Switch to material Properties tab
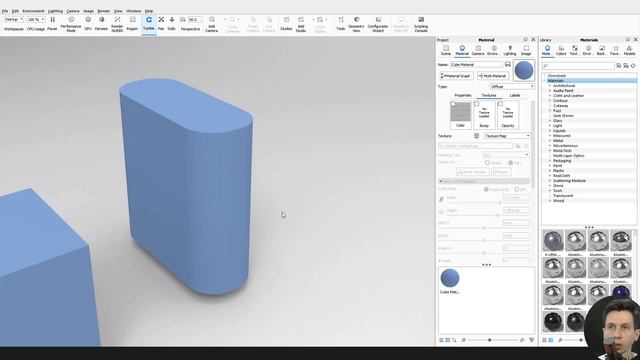The width and height of the screenshot is (640, 360). 463,96
